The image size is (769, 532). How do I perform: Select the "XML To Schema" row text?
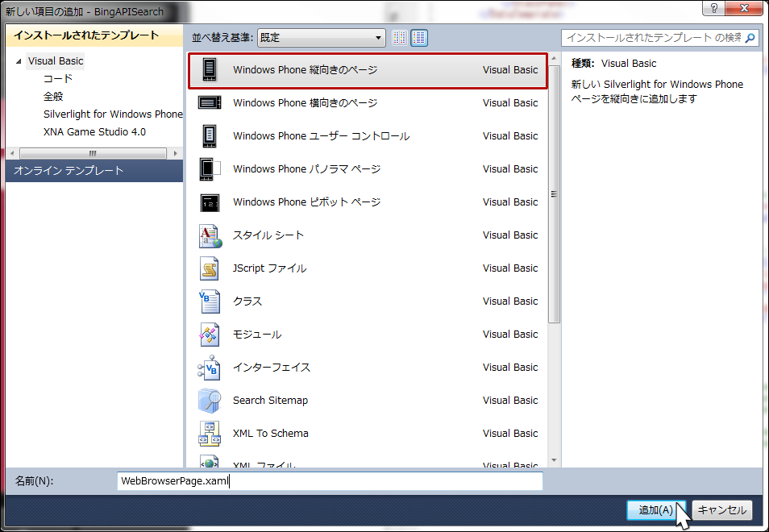point(271,434)
